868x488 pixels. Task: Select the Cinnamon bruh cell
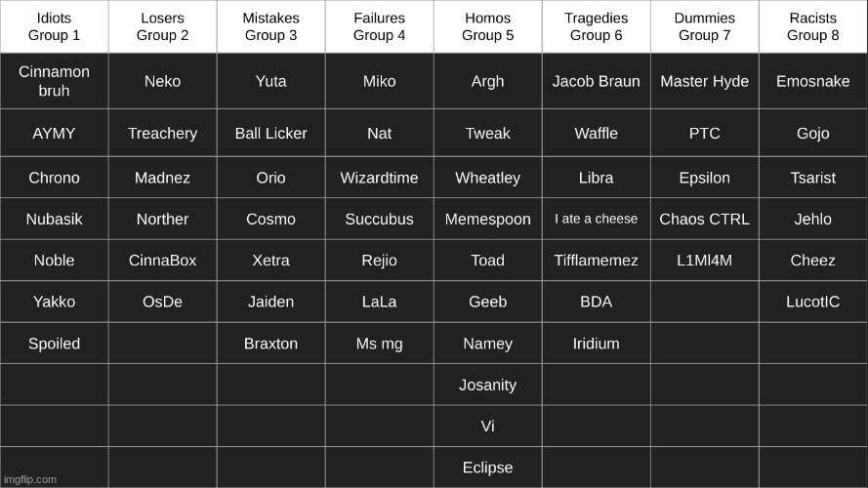click(54, 81)
